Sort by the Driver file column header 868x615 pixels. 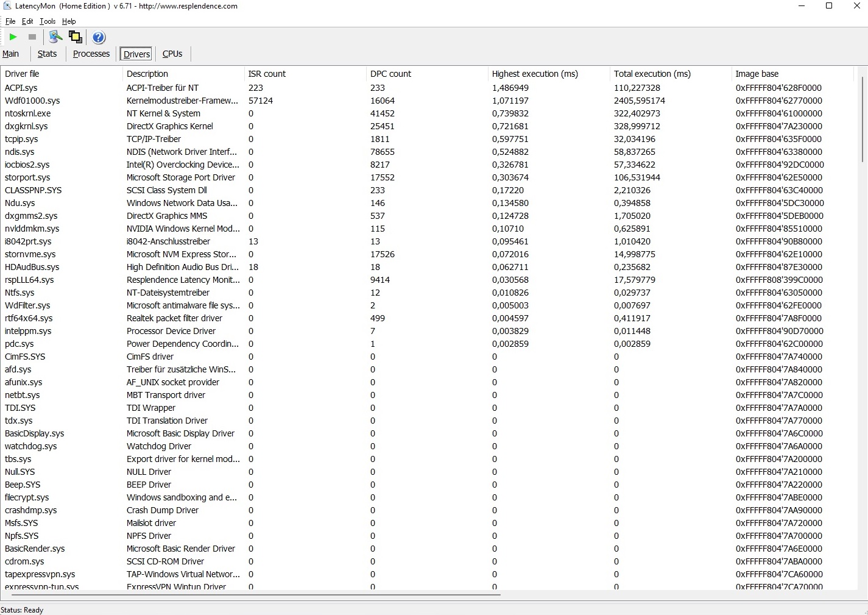coord(62,74)
